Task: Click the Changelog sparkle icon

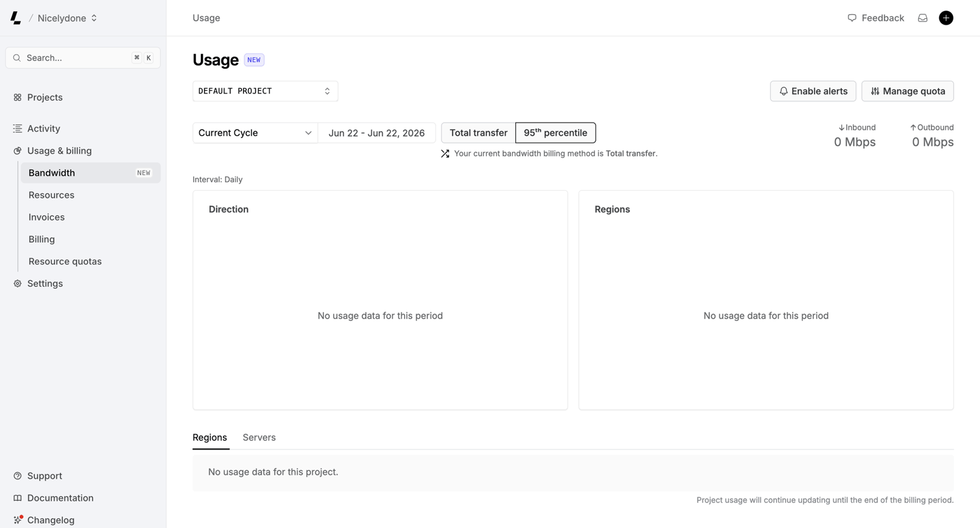Action: [17, 520]
